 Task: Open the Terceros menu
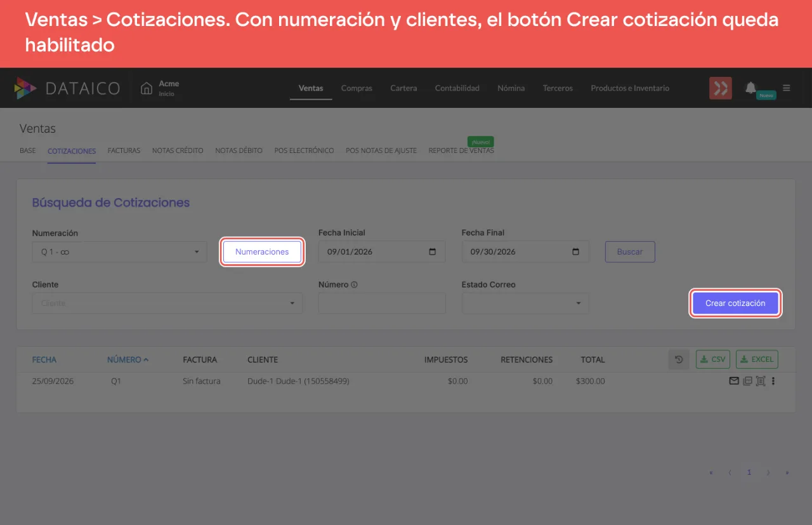558,88
